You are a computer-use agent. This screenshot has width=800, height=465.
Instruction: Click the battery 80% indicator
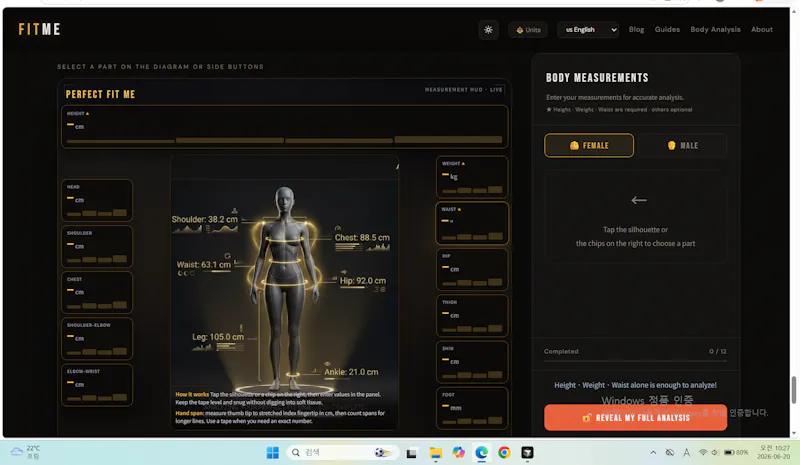click(x=736, y=452)
